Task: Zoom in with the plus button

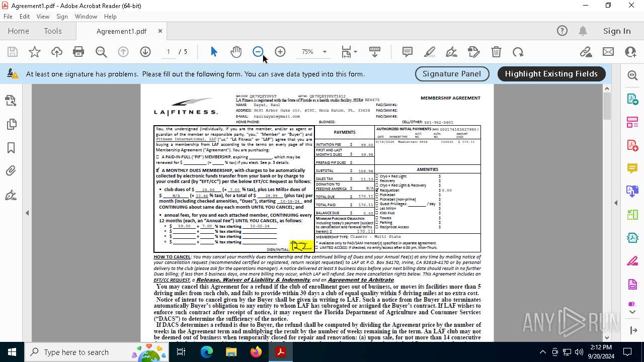Action: pos(280,52)
